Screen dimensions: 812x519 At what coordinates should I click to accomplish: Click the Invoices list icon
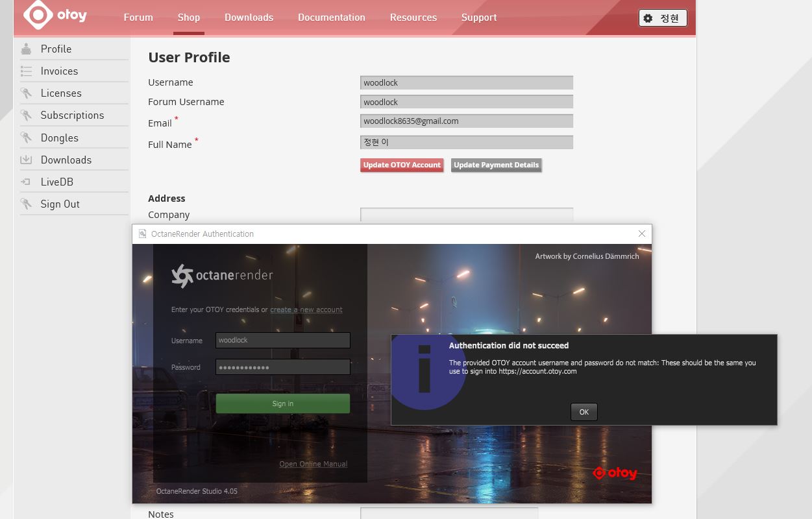(26, 71)
